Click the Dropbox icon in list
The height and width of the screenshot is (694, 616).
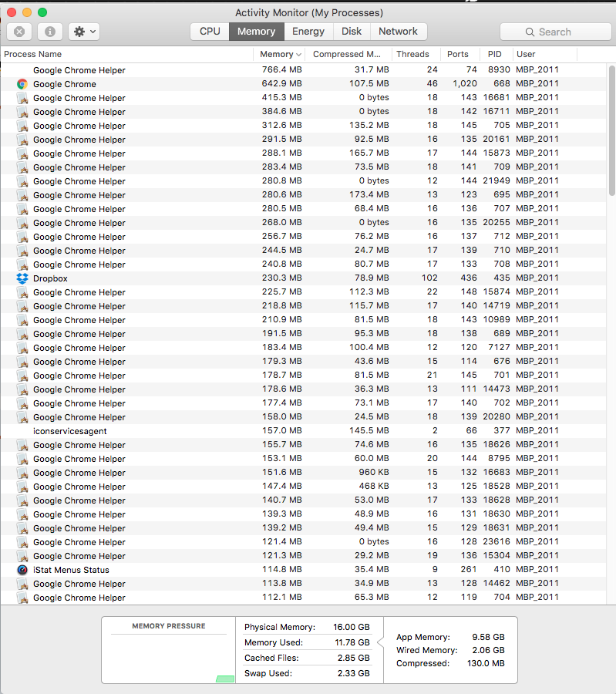[22, 278]
